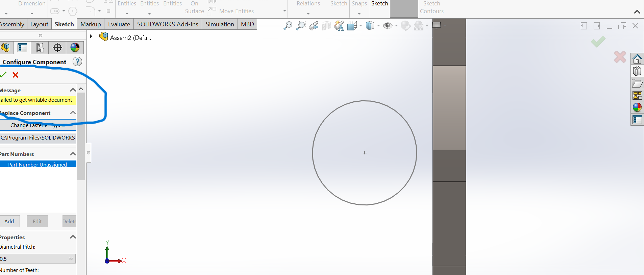Collapse Message section
The width and height of the screenshot is (644, 275).
point(73,90)
